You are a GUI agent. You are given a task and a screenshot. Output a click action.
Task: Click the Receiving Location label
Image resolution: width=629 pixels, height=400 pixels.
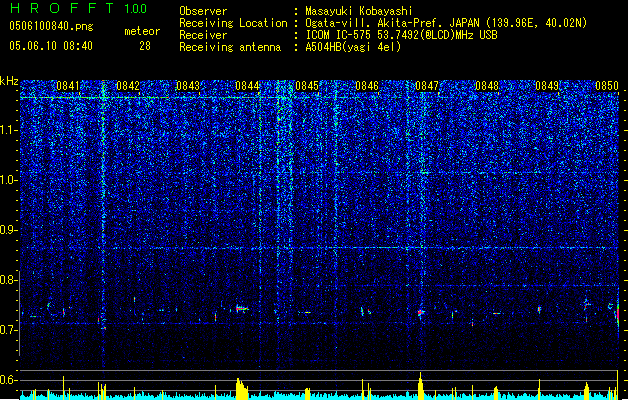[x=233, y=23]
